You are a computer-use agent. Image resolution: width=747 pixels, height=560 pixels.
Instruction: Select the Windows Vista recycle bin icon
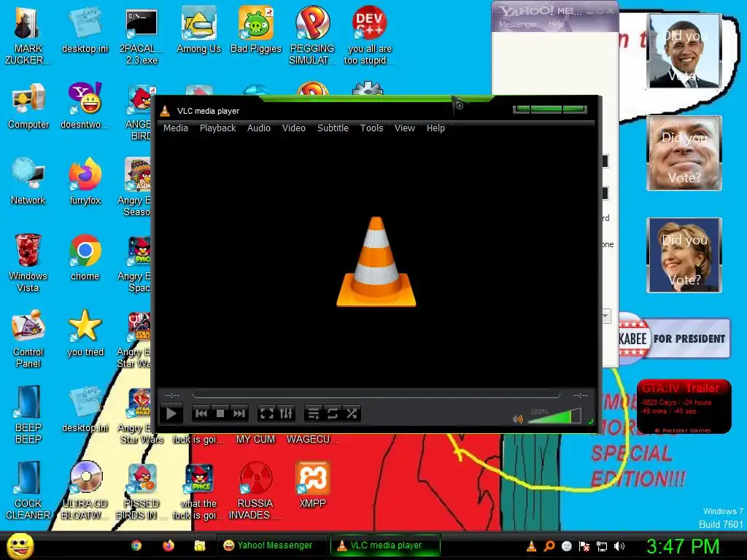[x=28, y=262]
